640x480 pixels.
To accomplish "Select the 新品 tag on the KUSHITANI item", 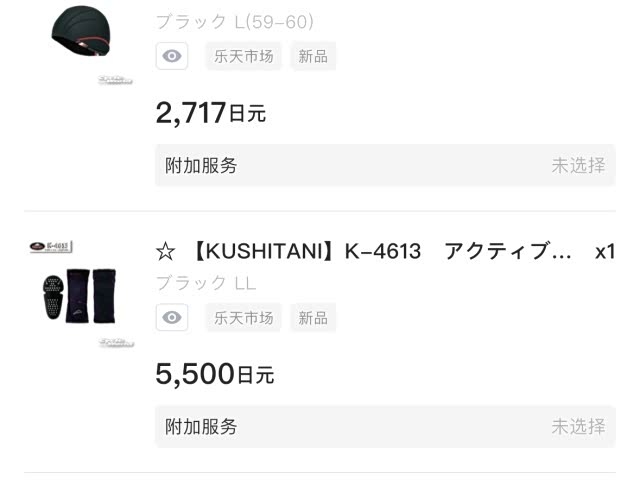I will (313, 318).
